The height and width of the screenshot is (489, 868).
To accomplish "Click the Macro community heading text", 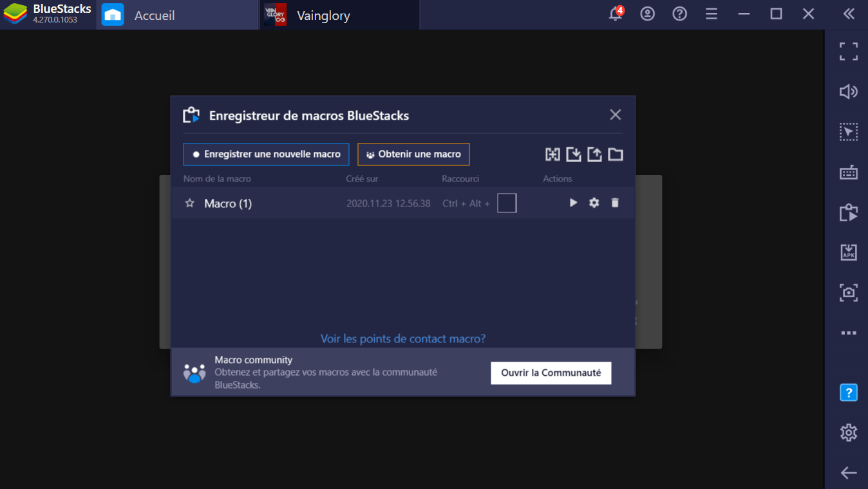I will coord(254,360).
